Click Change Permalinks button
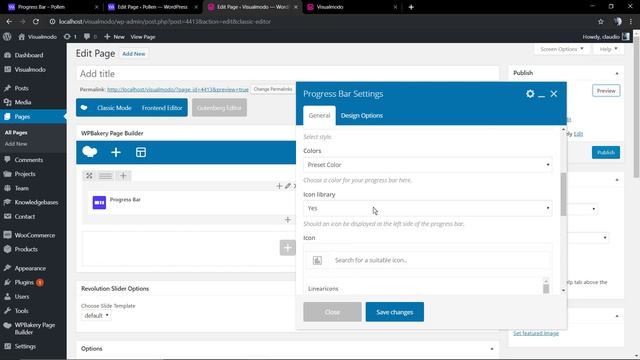The width and height of the screenshot is (640, 360). [x=273, y=89]
